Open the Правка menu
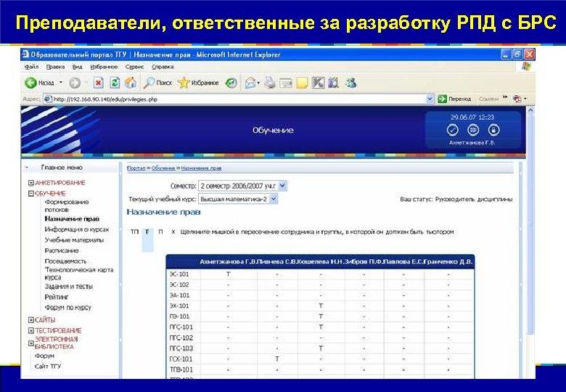The height and width of the screenshot is (392, 566). pyautogui.click(x=55, y=67)
